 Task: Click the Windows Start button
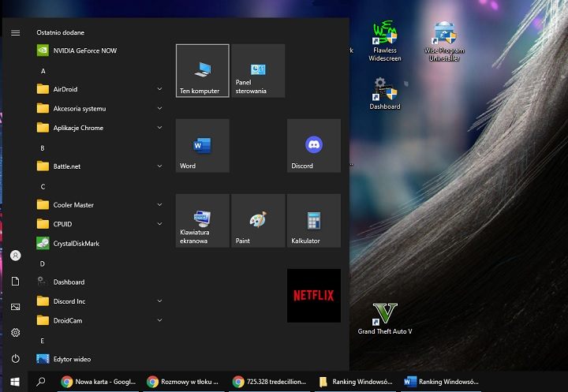coord(15,382)
